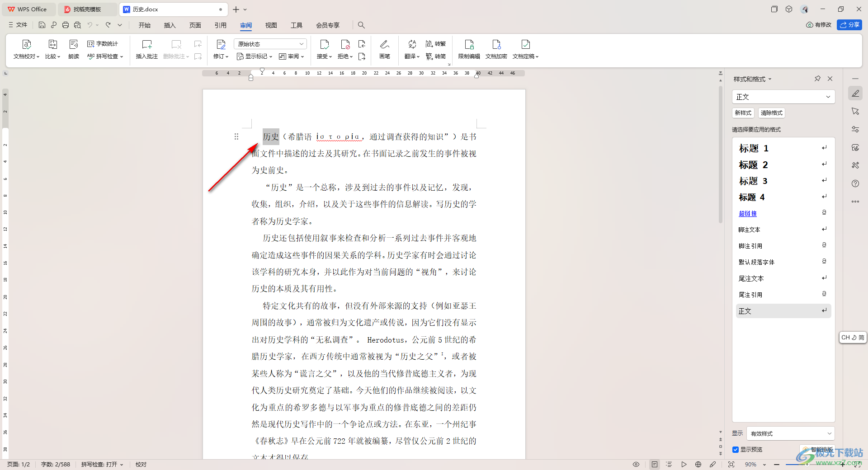
Task: Click 转繁 convert to traditional Chinese
Action: point(435,44)
